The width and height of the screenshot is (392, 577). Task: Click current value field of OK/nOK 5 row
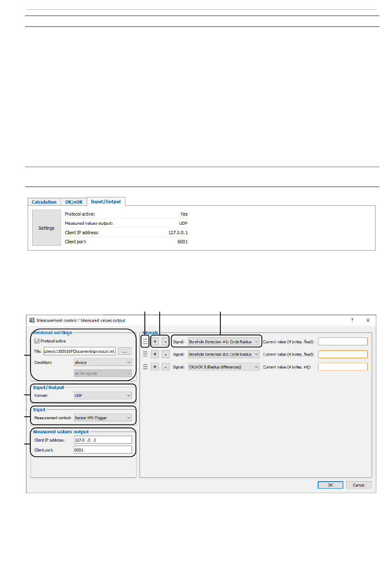click(343, 367)
